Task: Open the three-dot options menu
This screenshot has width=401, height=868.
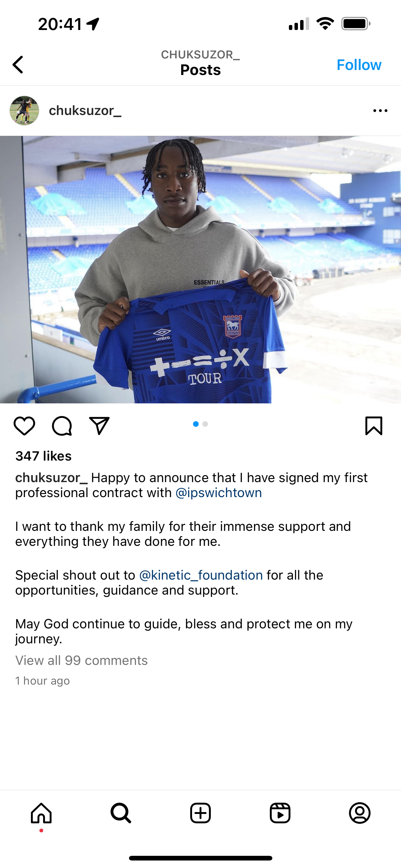Action: point(380,111)
